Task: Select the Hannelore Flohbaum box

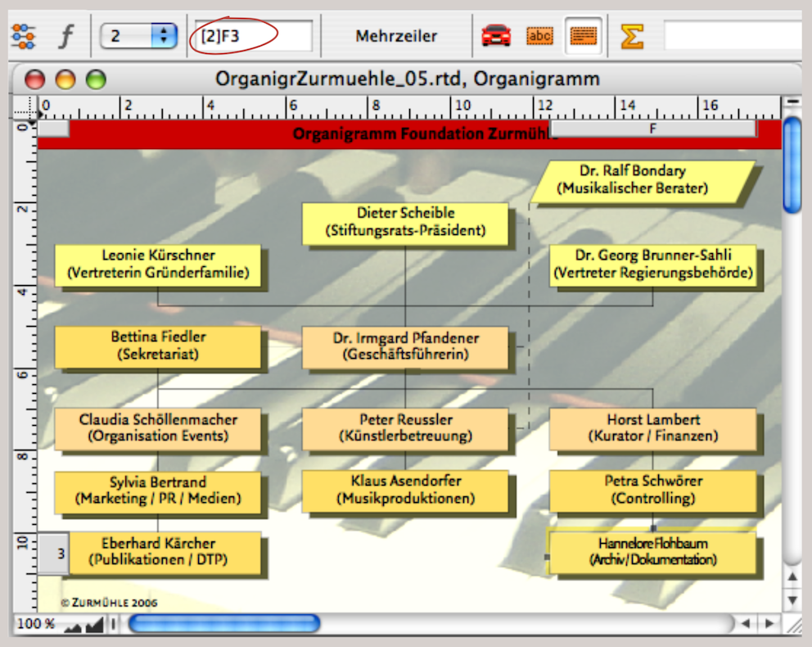Action: point(652,551)
